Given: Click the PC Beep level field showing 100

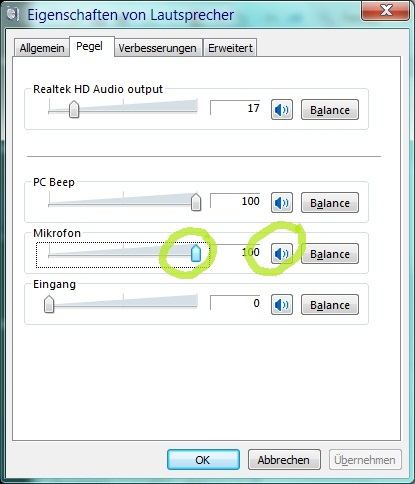Looking at the screenshot, I should coord(235,201).
